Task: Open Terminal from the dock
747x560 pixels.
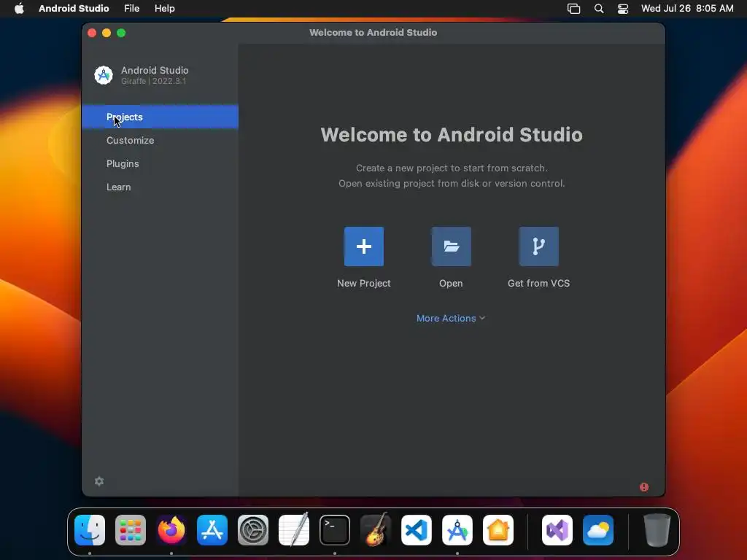Action: pyautogui.click(x=334, y=530)
